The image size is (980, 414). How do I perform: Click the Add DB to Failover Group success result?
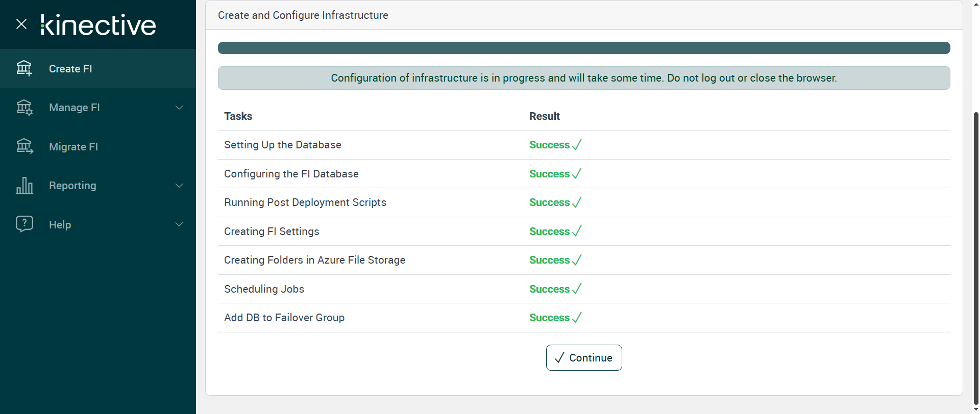[x=550, y=318]
